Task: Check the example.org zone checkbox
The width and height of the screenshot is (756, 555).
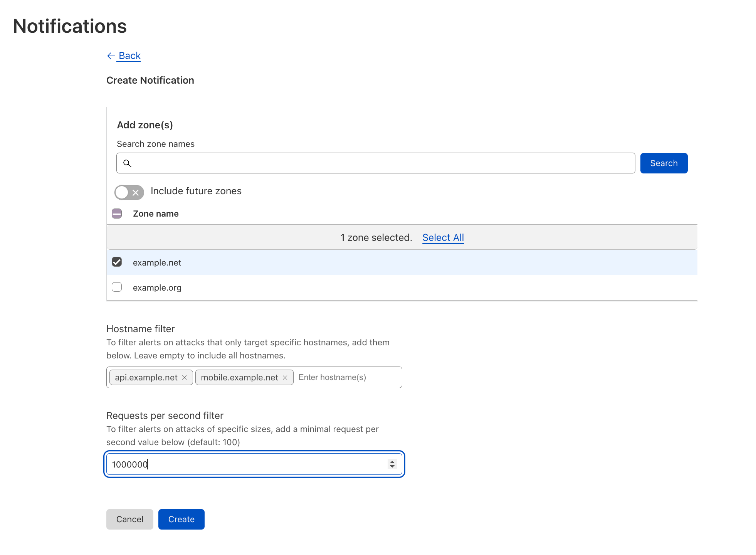Action: 117,287
